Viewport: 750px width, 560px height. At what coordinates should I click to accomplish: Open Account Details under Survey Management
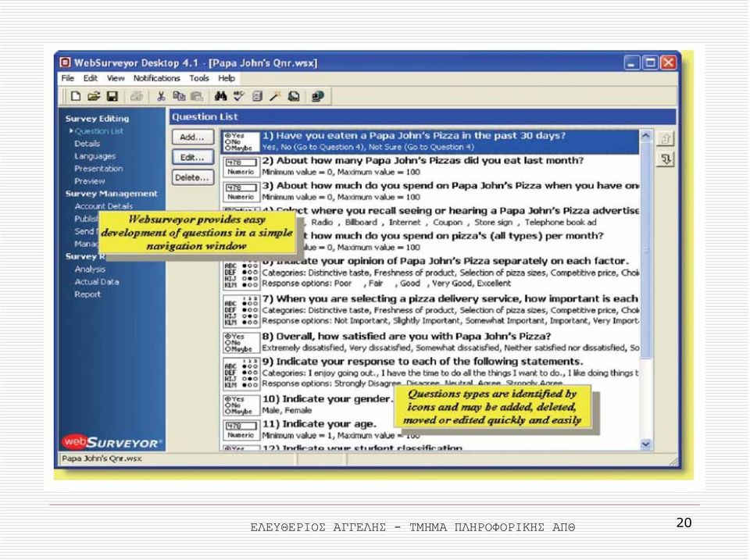click(103, 206)
